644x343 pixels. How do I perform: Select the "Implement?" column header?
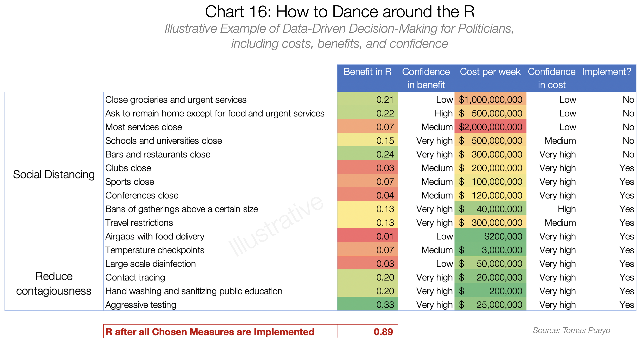[606, 72]
